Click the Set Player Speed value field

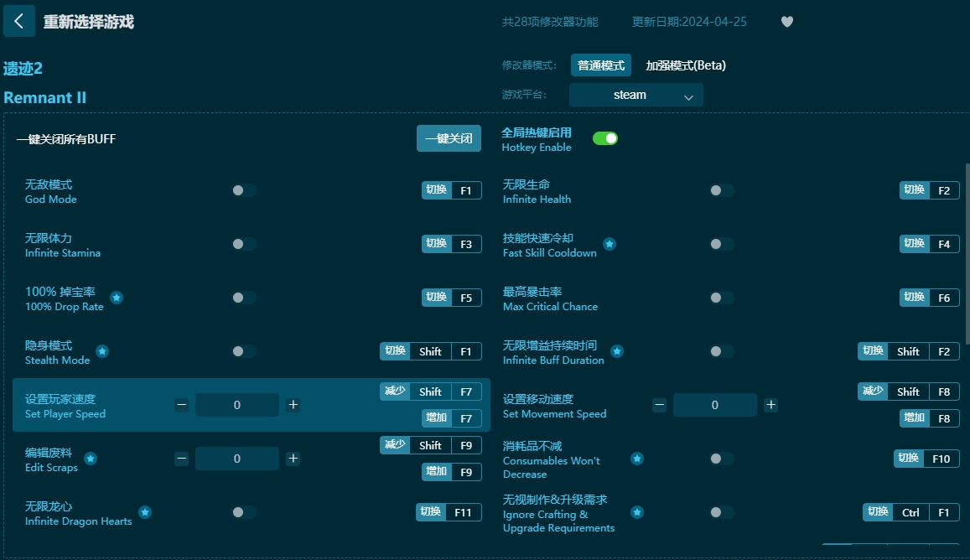click(237, 405)
